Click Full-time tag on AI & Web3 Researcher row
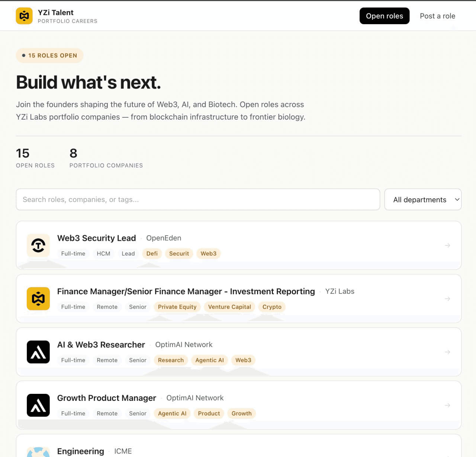The width and height of the screenshot is (476, 457). (73, 360)
